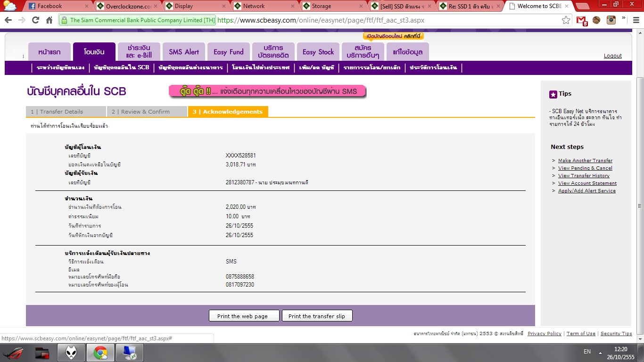Select รายการรอโอน/ยกเลิก submenu
This screenshot has height=362, width=644.
coord(372,67)
